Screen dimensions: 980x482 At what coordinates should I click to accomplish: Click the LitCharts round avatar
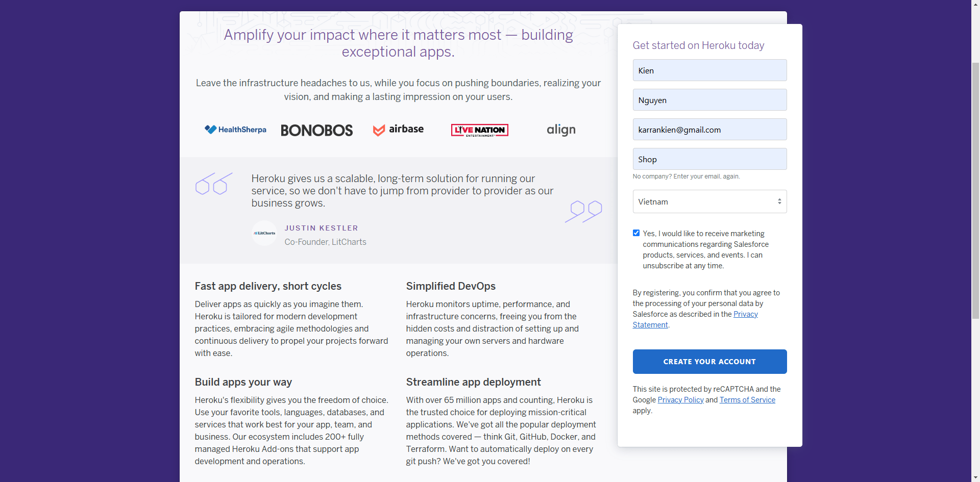click(x=264, y=233)
